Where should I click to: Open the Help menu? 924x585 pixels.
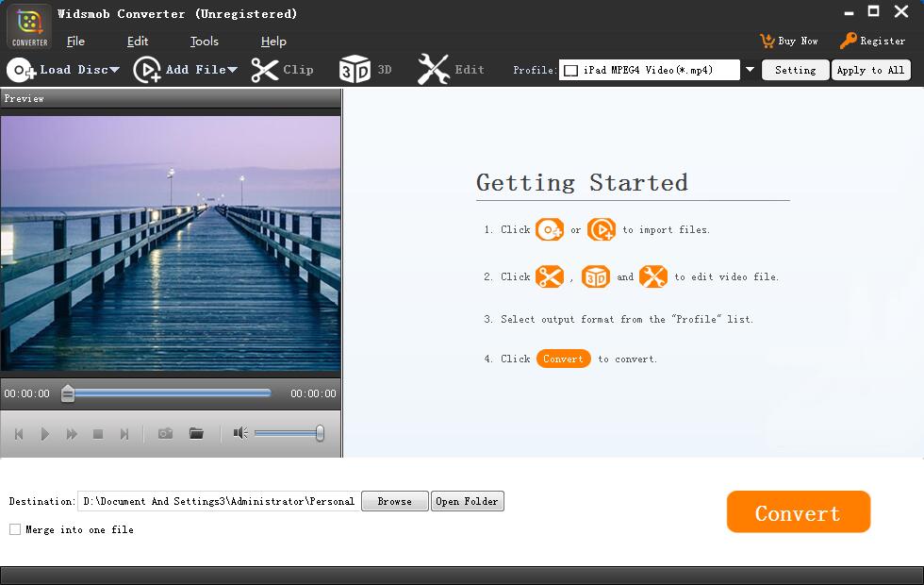pos(273,42)
